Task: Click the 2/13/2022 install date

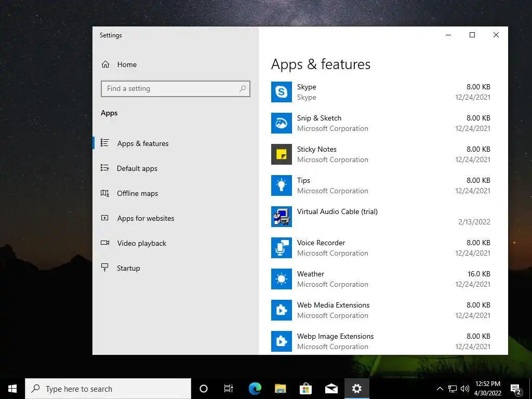Action: coord(474,222)
